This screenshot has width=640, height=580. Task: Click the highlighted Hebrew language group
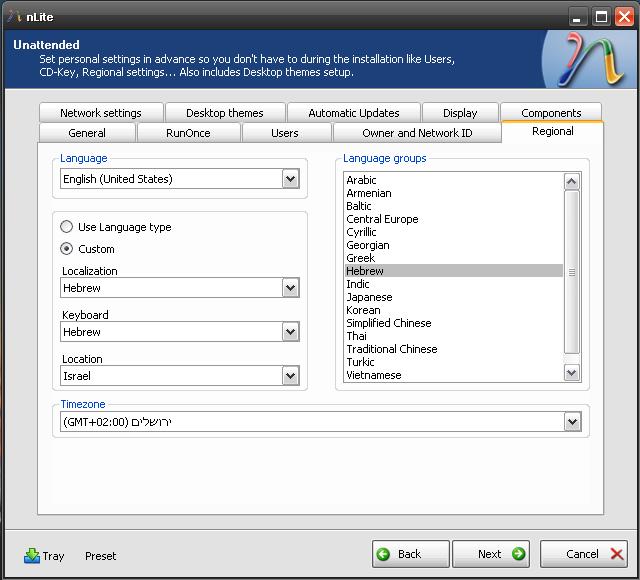click(x=454, y=271)
